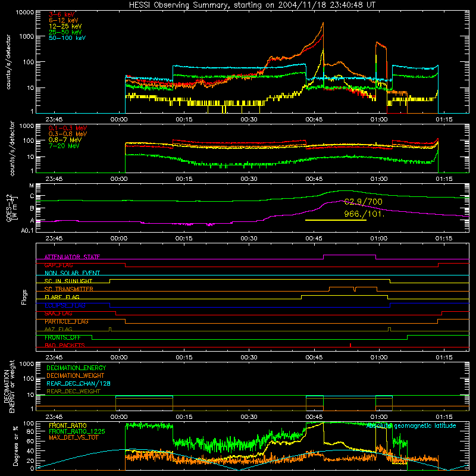The image size is (476, 476).
Task: Pick the NON_SOLAR_EVENT flag label
Action: point(72,273)
